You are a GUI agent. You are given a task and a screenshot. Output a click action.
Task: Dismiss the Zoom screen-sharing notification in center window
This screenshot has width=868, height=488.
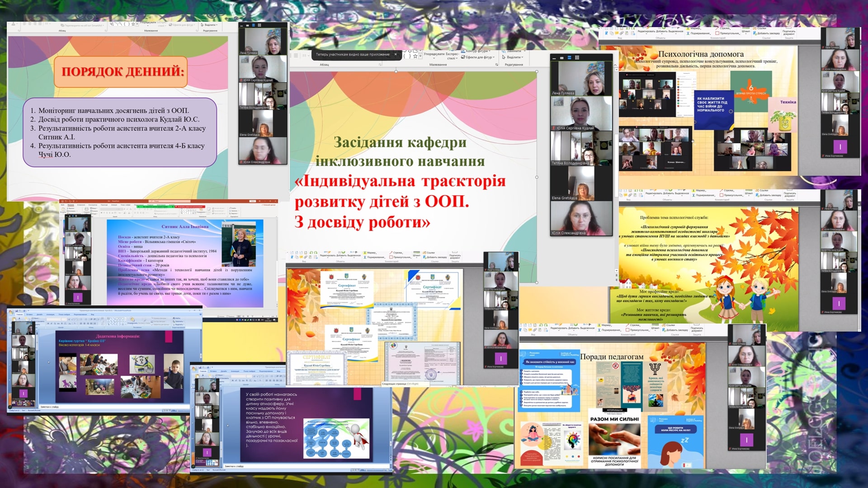pos(396,54)
